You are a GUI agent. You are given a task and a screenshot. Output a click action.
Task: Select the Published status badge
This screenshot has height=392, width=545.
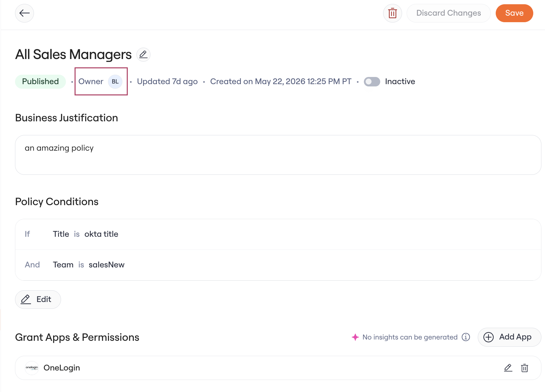(x=40, y=82)
